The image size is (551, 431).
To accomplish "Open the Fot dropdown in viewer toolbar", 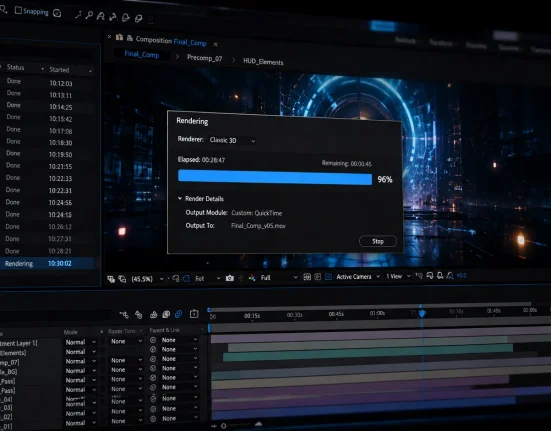I will [x=208, y=278].
